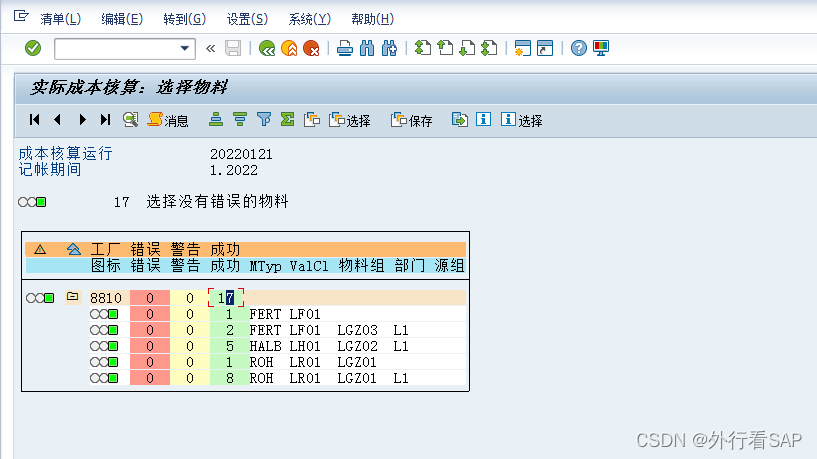817x459 pixels.
Task: Click the posting period value 1.2022
Action: coord(233,170)
